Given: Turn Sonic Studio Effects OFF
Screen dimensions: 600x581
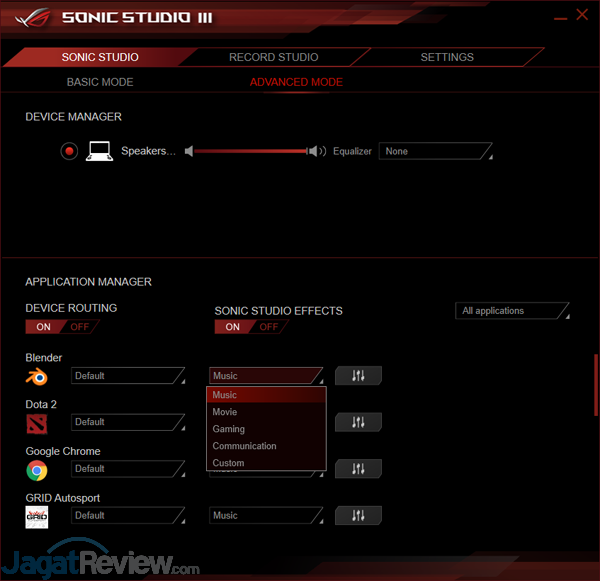Looking at the screenshot, I should coord(269,327).
